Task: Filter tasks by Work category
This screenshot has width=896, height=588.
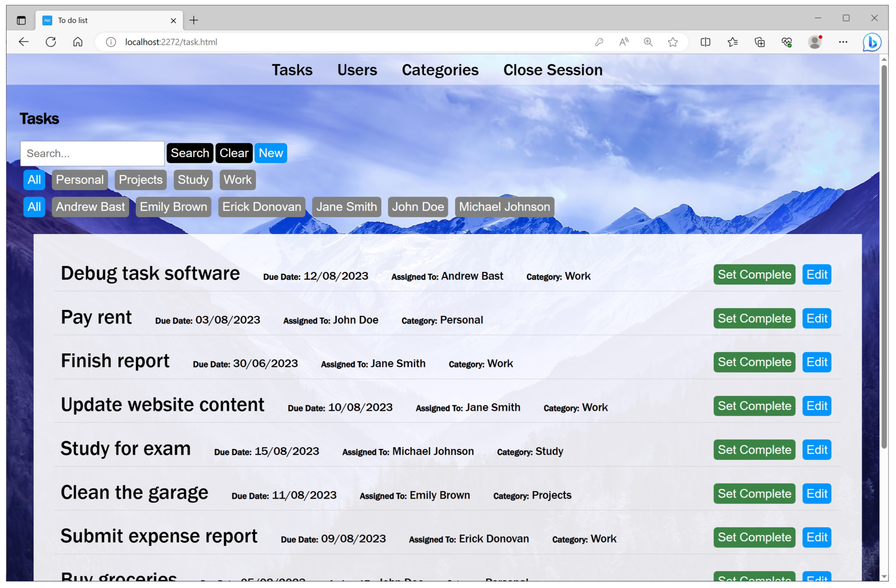Action: pyautogui.click(x=237, y=180)
